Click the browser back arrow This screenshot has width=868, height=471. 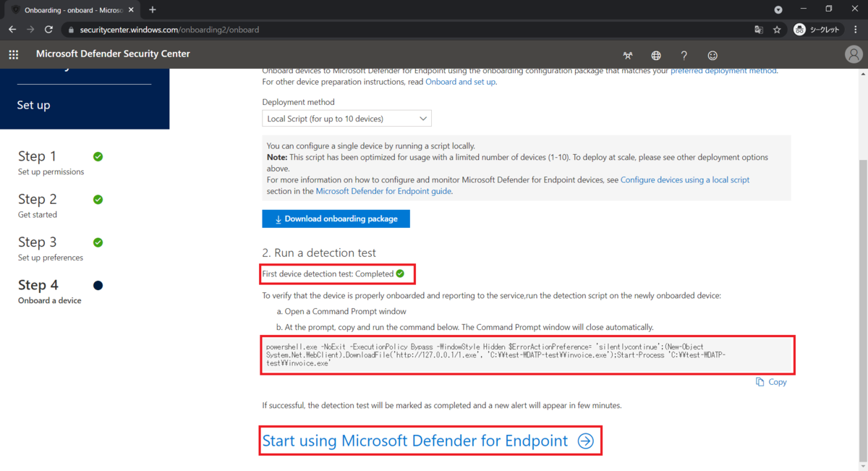[x=12, y=30]
